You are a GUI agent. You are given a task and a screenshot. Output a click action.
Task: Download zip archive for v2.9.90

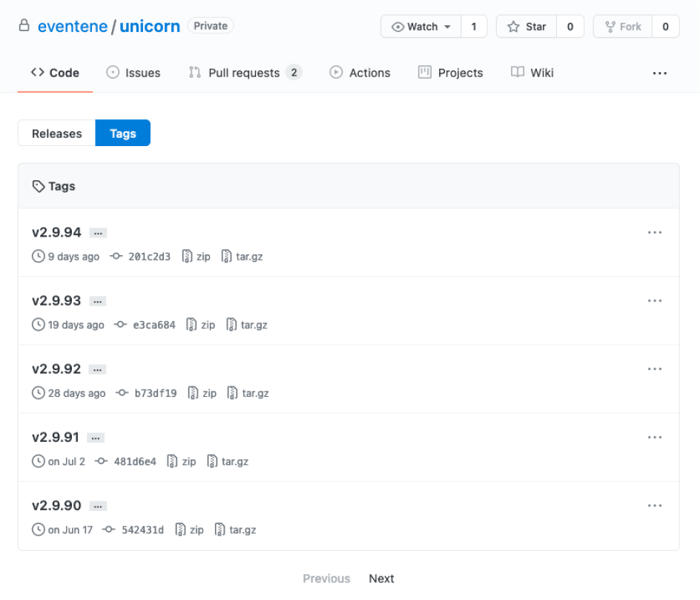pyautogui.click(x=190, y=530)
